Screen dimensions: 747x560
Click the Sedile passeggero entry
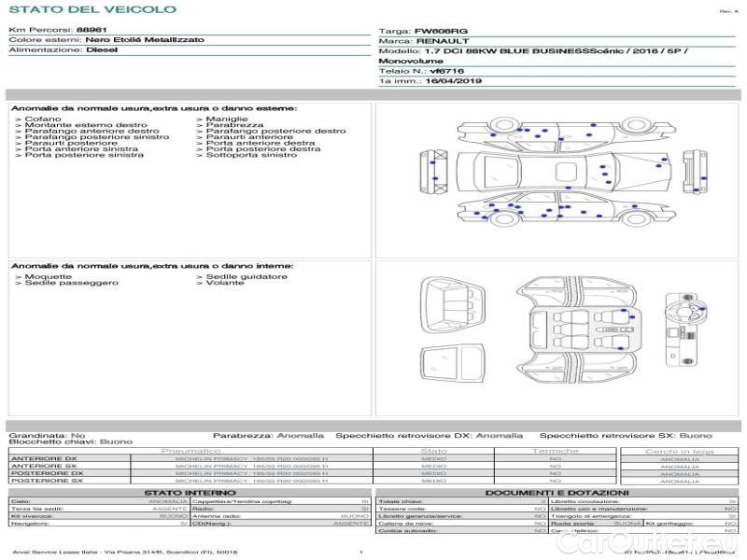click(x=72, y=283)
